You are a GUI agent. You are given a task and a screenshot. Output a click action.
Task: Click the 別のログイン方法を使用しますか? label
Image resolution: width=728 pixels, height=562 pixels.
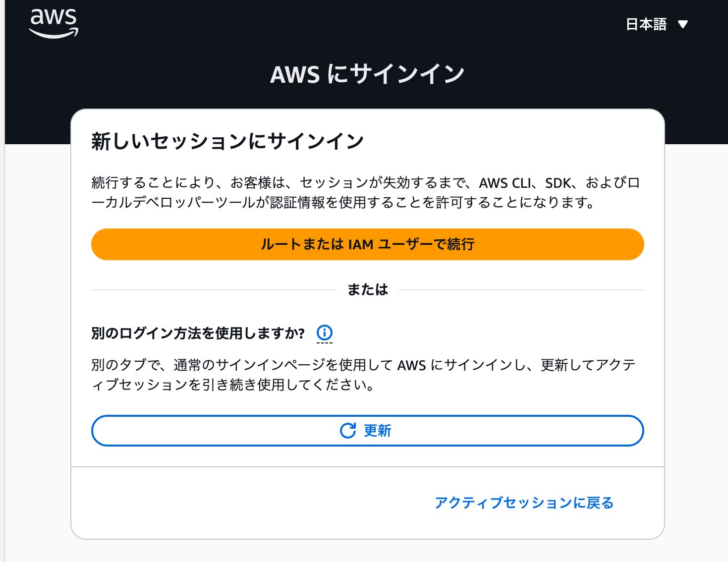pos(198,333)
